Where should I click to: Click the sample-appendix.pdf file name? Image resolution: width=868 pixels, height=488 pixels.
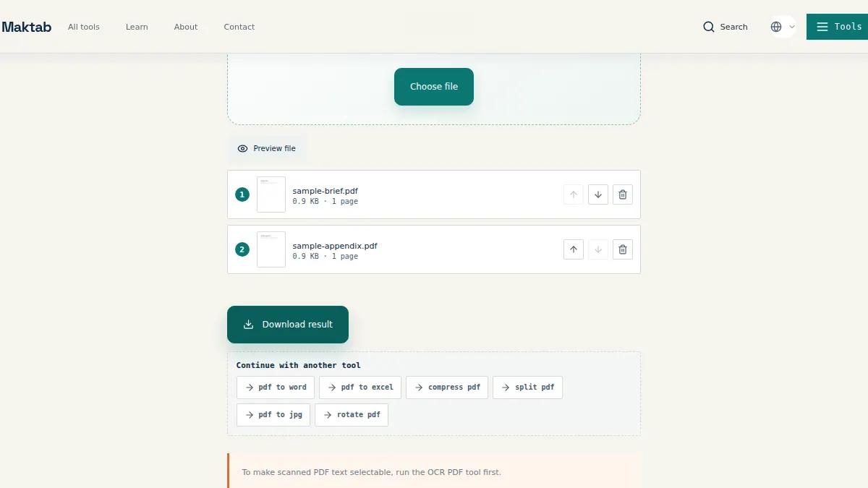pyautogui.click(x=335, y=246)
